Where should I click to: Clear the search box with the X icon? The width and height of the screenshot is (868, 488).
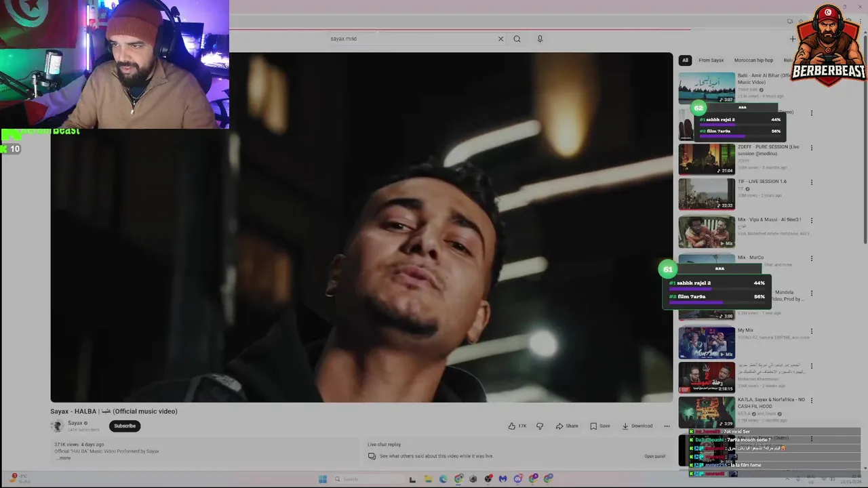pos(501,39)
